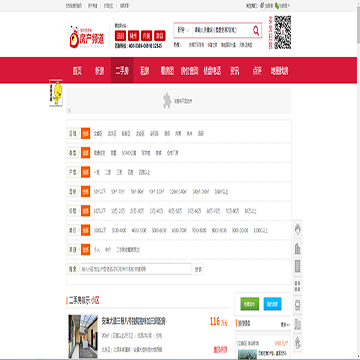The width and height of the screenshot is (360, 360).
Task: Filter unit price by 700-800
Action: point(199,231)
